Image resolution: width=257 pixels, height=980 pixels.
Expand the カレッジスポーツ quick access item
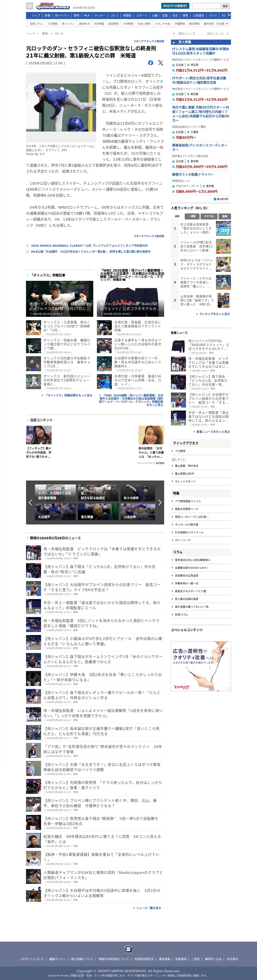[201, 481]
